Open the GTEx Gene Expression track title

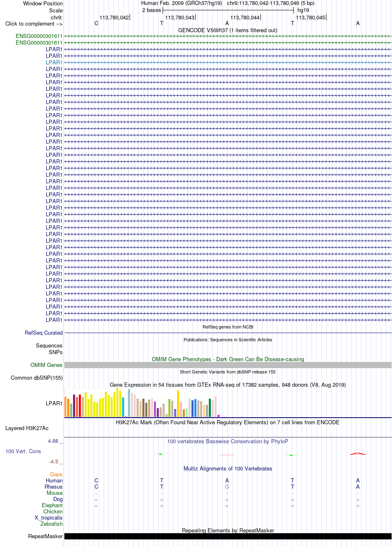228,385
